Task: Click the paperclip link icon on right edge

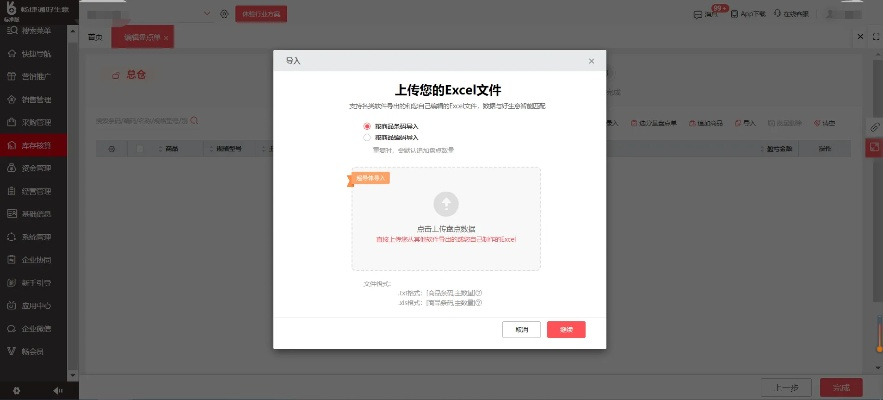Action: point(874,128)
